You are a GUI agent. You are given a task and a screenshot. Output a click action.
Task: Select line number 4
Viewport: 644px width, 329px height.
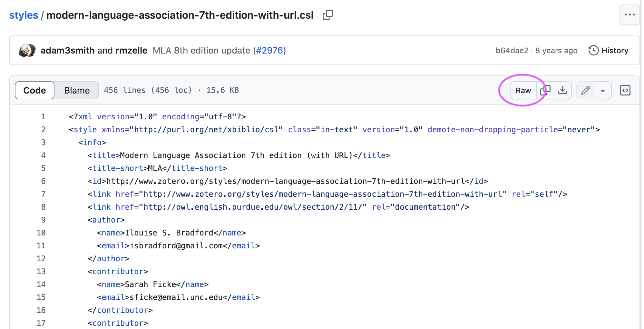(x=43, y=155)
